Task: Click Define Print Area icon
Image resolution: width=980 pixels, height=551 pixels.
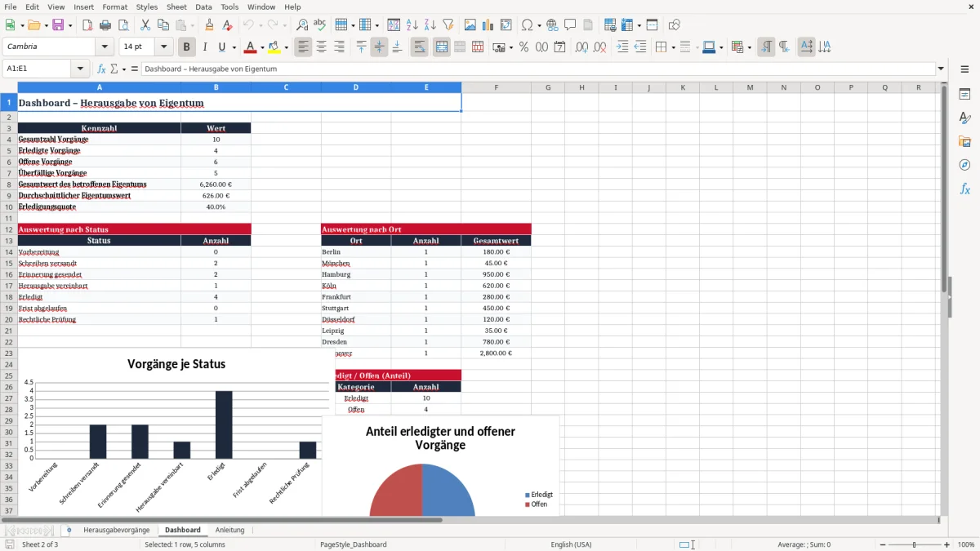Action: click(x=609, y=25)
